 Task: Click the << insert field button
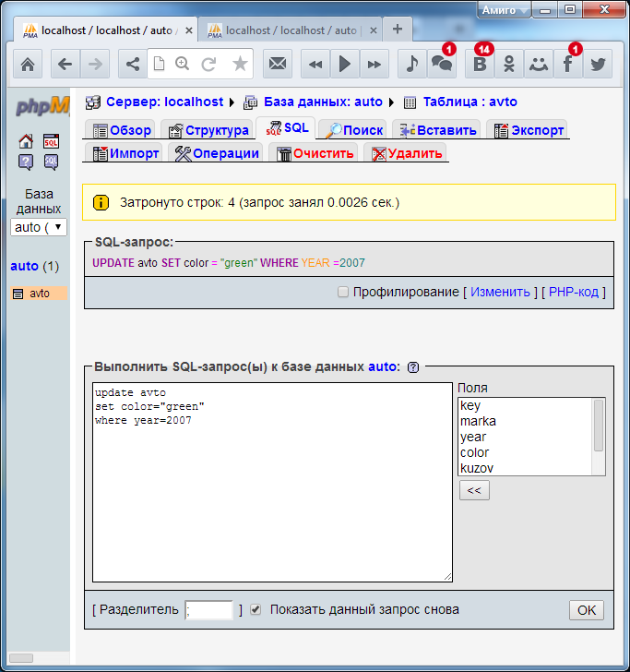click(474, 490)
